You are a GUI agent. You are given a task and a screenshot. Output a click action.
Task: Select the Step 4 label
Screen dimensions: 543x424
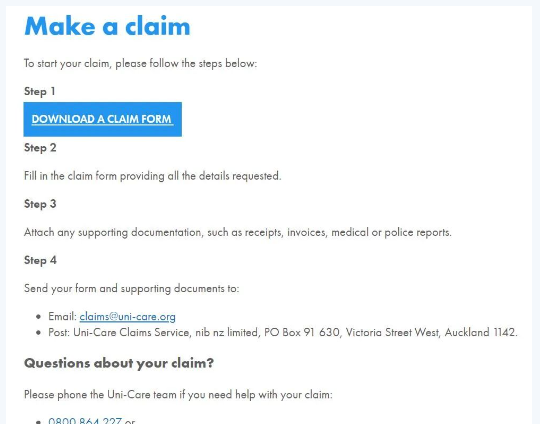(x=40, y=260)
